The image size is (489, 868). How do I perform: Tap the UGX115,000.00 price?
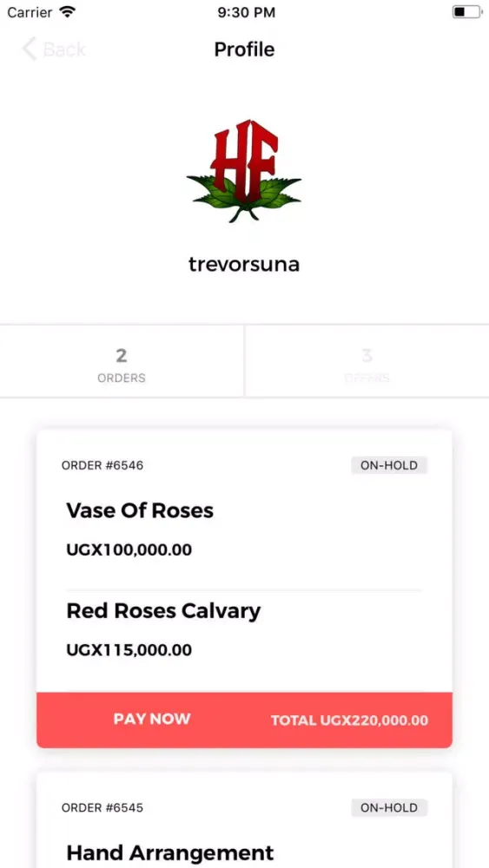click(129, 650)
